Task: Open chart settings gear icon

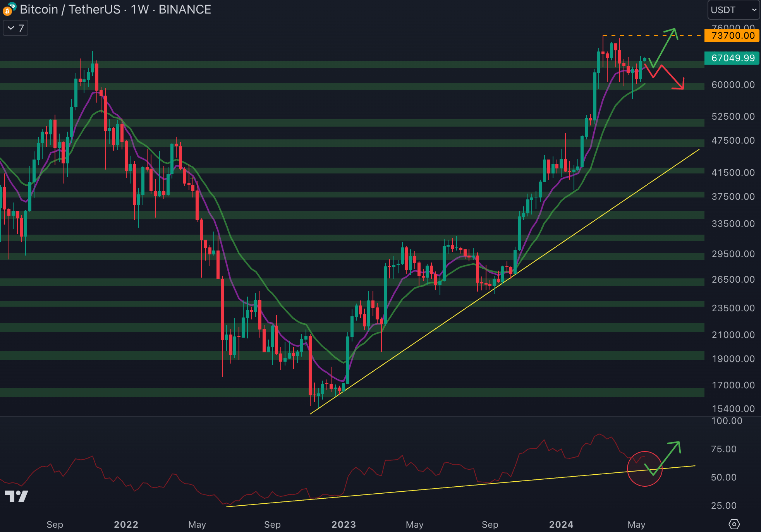Action: tap(734, 524)
